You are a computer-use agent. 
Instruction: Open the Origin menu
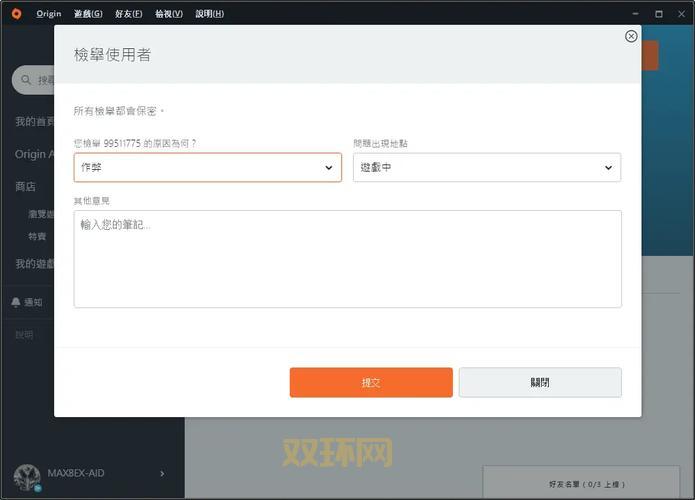point(49,14)
